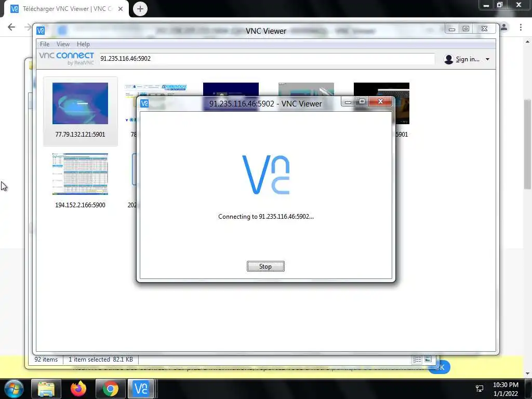Screen dimensions: 532x399
Task: Go back in the browser
Action: click(11, 27)
